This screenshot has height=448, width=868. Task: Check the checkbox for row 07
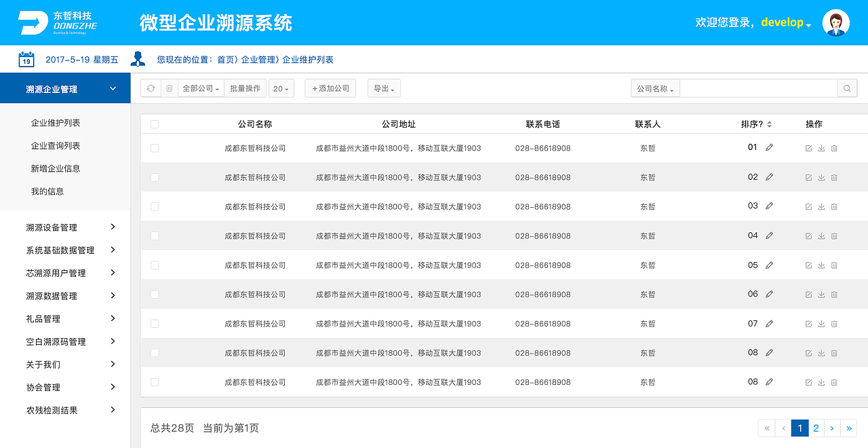tap(155, 324)
